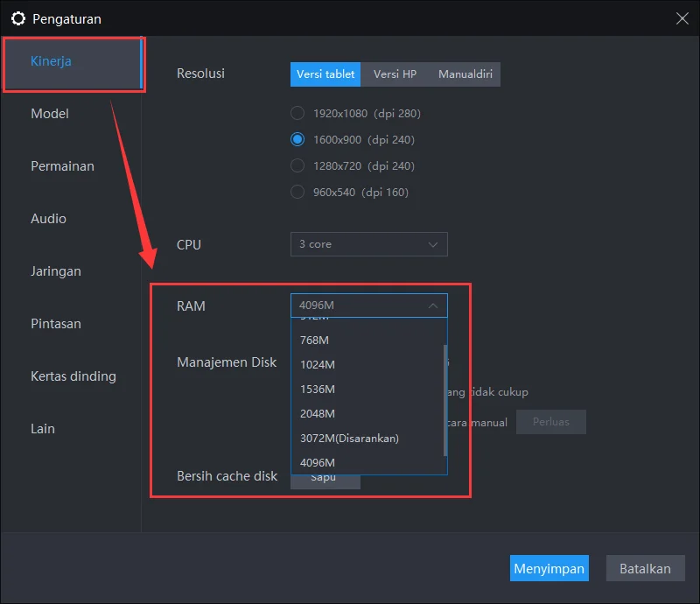Collapse the RAM 4096M dropdown

[368, 306]
